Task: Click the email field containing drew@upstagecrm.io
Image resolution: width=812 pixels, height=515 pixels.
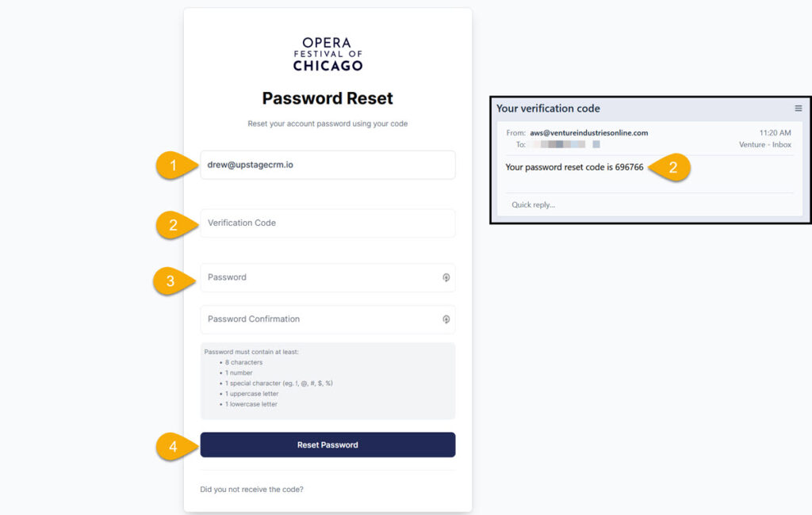Action: pos(327,165)
